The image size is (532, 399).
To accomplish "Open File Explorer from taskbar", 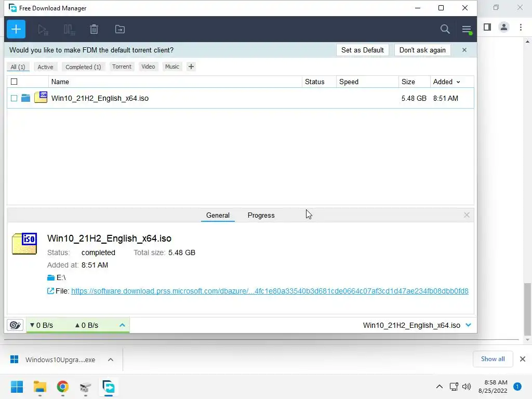I will pyautogui.click(x=39, y=387).
